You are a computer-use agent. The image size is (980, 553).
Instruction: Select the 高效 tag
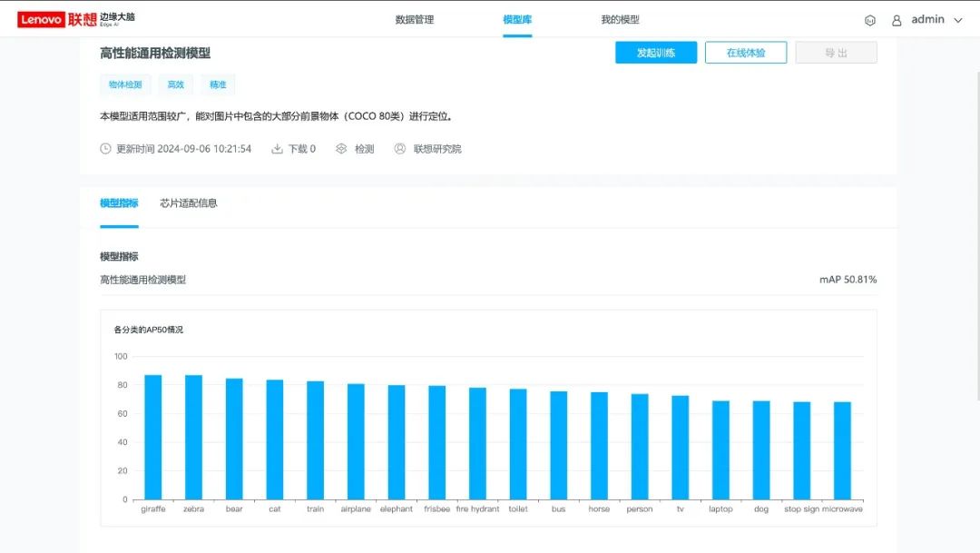176,84
